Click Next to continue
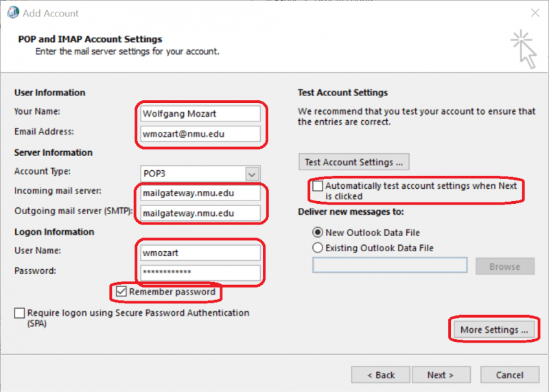The width and height of the screenshot is (549, 392). [x=441, y=375]
